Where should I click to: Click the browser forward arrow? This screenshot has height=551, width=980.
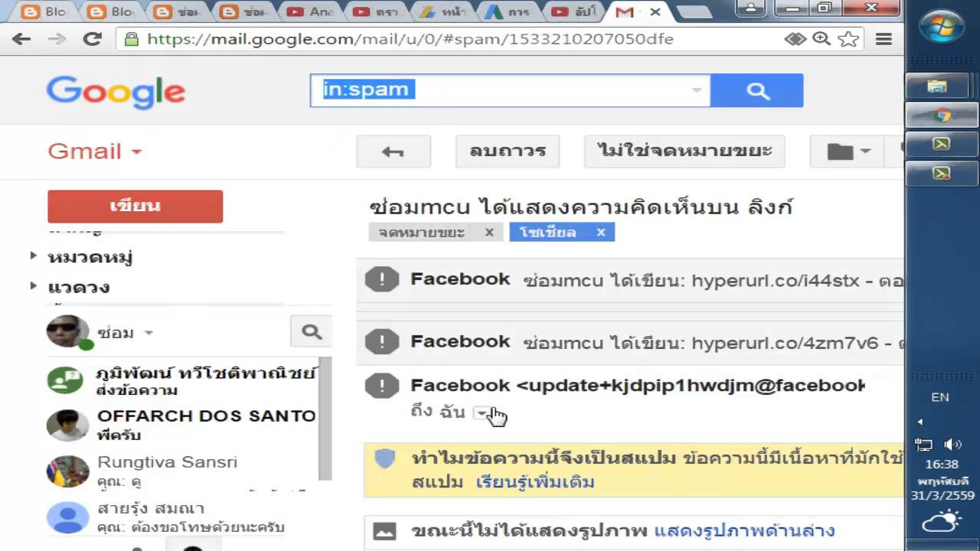pos(57,39)
